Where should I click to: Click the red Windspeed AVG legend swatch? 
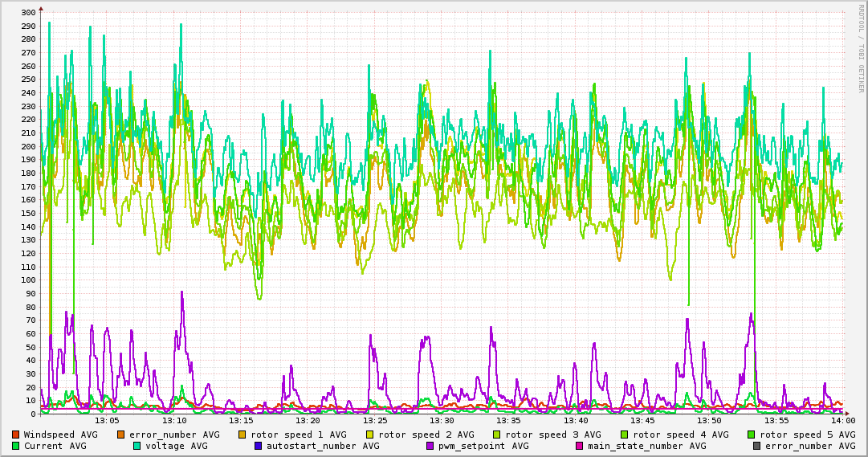click(15, 435)
